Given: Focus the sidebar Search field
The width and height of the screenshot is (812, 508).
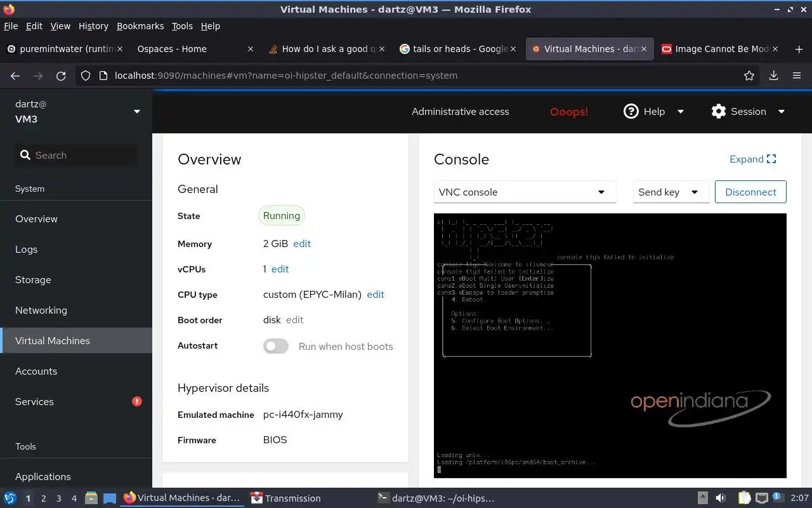Looking at the screenshot, I should point(76,155).
